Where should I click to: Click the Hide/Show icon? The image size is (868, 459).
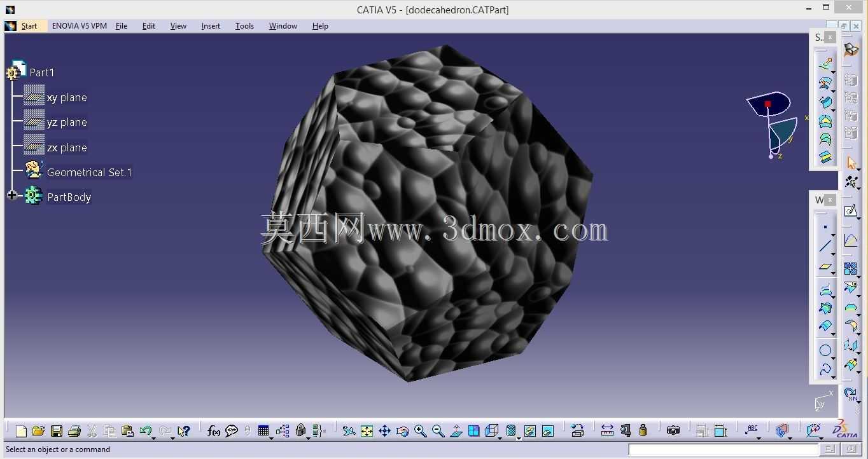[x=530, y=431]
